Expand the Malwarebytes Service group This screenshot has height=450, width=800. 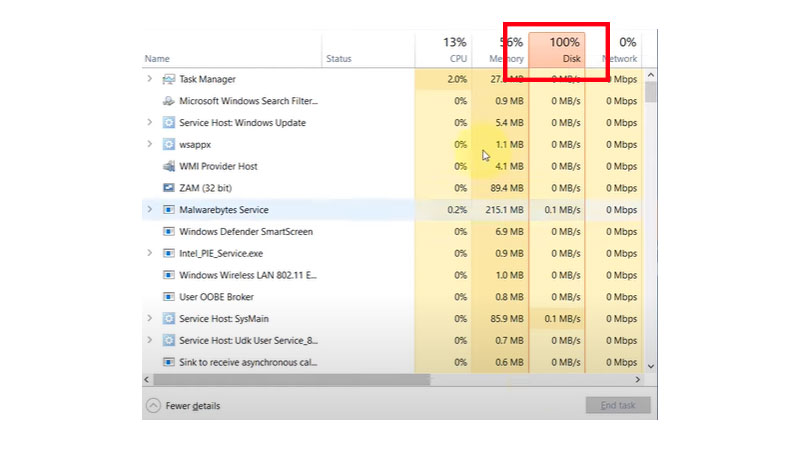149,209
